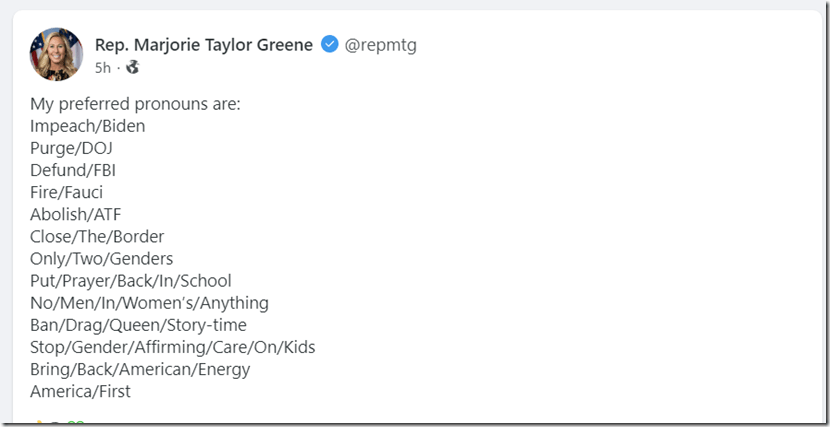
Task: Click the @repmtg handle
Action: tap(380, 45)
